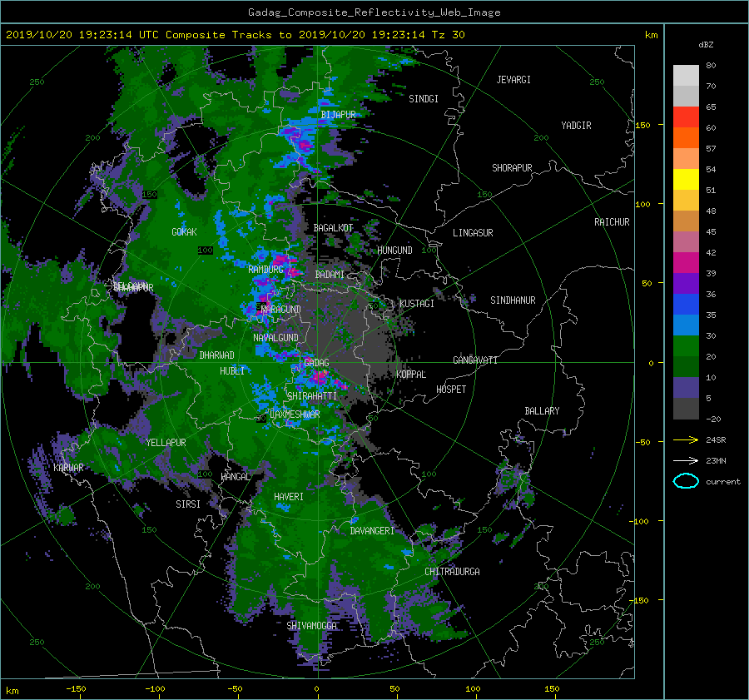
Task: Click the SINDGI label
Action: tap(424, 99)
